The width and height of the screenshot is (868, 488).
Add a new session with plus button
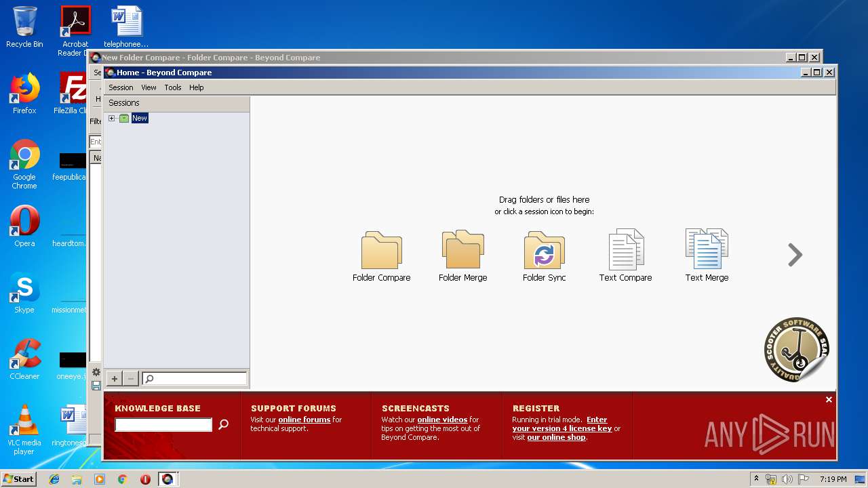[x=115, y=379]
